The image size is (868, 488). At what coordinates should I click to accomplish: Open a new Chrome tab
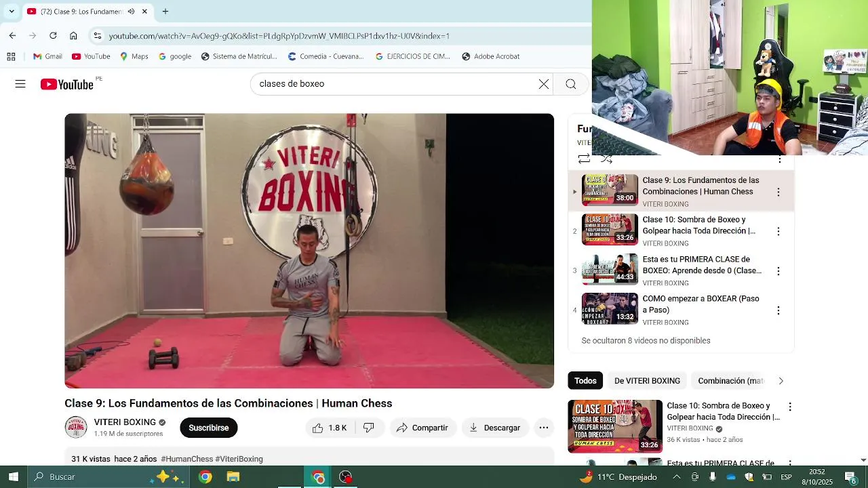click(x=165, y=12)
